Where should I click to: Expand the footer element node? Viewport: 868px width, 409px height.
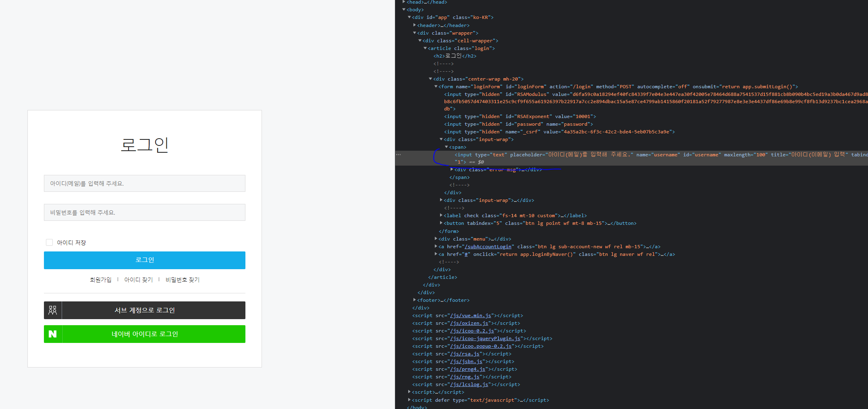414,300
